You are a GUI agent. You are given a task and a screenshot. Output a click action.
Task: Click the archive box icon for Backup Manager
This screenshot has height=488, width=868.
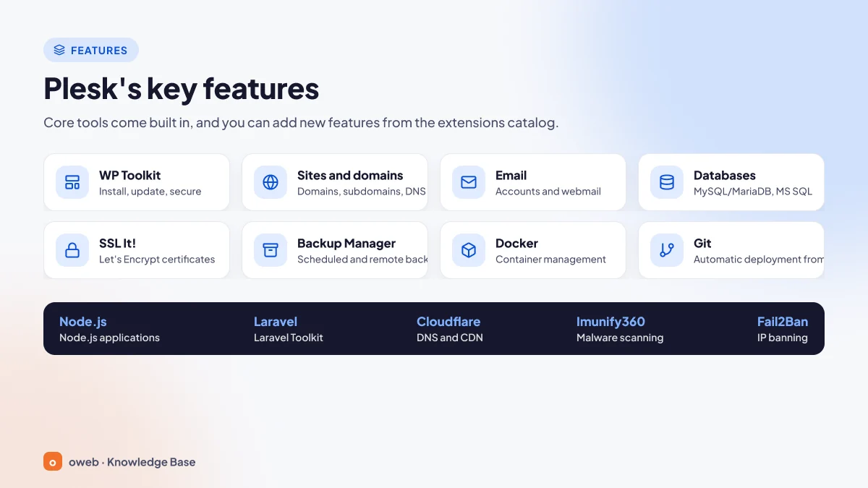271,250
